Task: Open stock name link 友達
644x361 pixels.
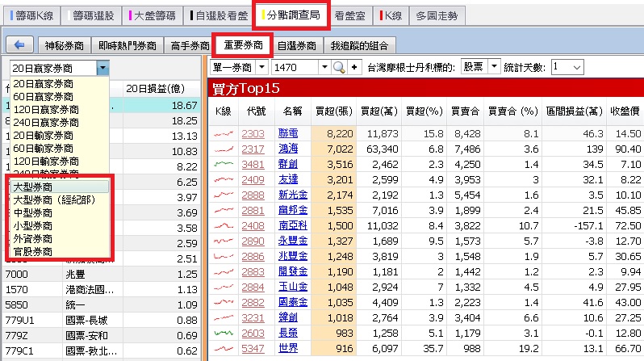Action: point(288,179)
